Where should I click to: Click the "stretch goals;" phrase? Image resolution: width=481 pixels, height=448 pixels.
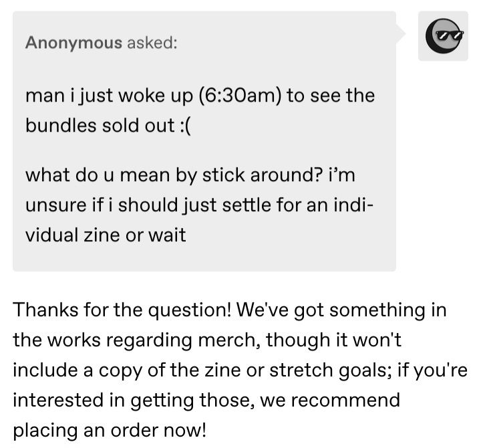(x=331, y=370)
